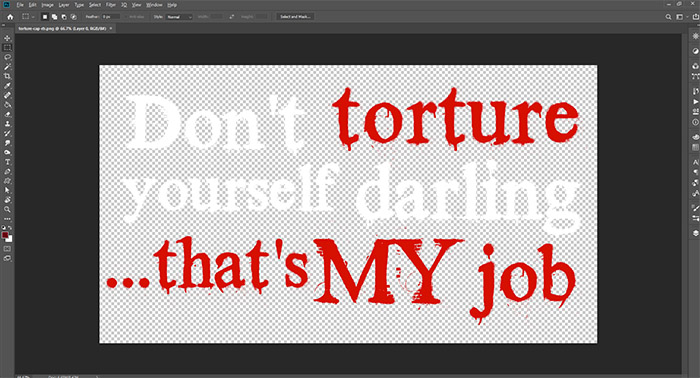Choose Subtract from selection mode
This screenshot has height=378, width=700.
[x=64, y=17]
